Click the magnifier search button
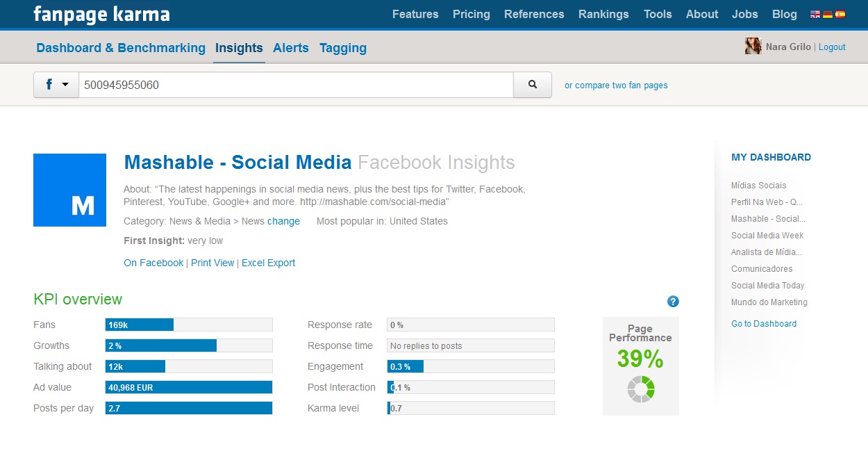868x449 pixels. click(x=533, y=85)
